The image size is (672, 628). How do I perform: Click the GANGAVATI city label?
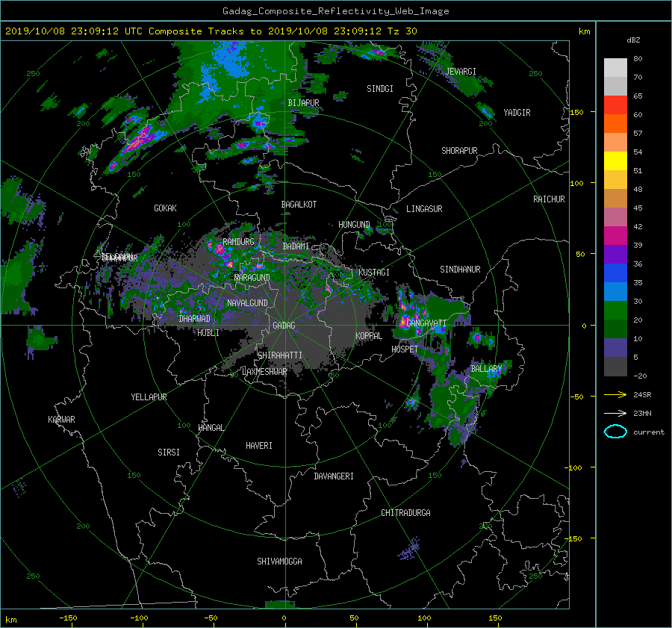tap(426, 323)
